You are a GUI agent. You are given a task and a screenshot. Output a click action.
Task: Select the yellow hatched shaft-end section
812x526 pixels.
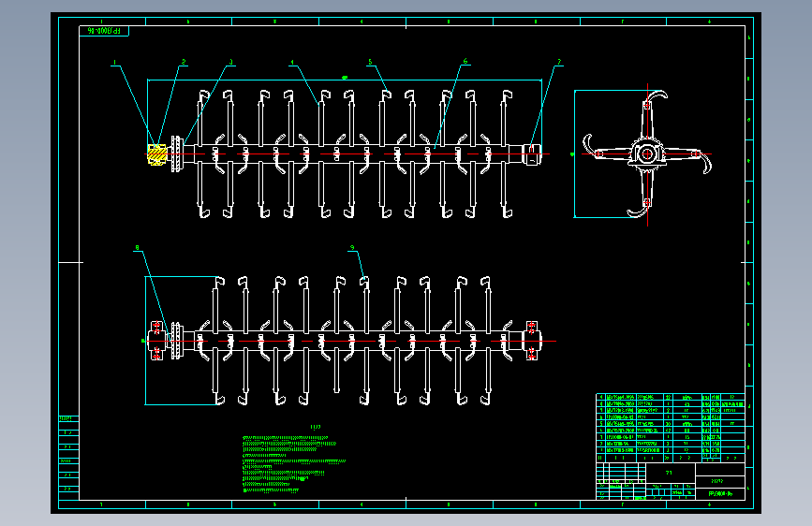point(157,154)
